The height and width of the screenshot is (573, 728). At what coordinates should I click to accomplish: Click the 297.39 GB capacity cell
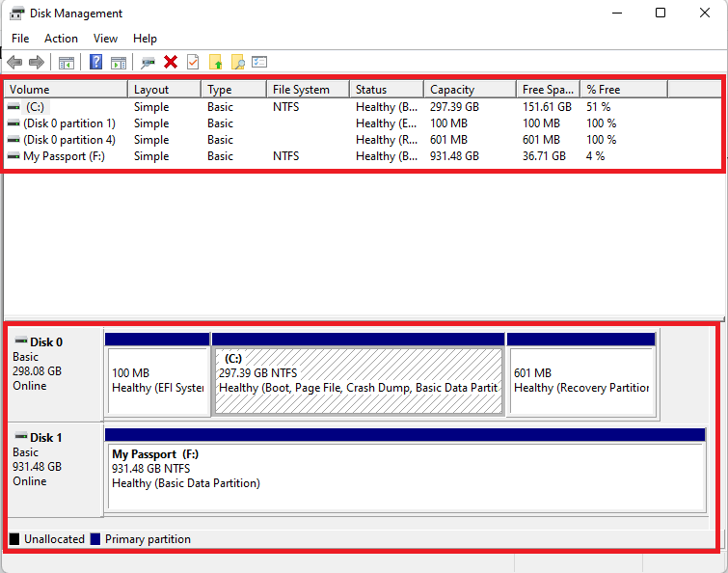[454, 107]
